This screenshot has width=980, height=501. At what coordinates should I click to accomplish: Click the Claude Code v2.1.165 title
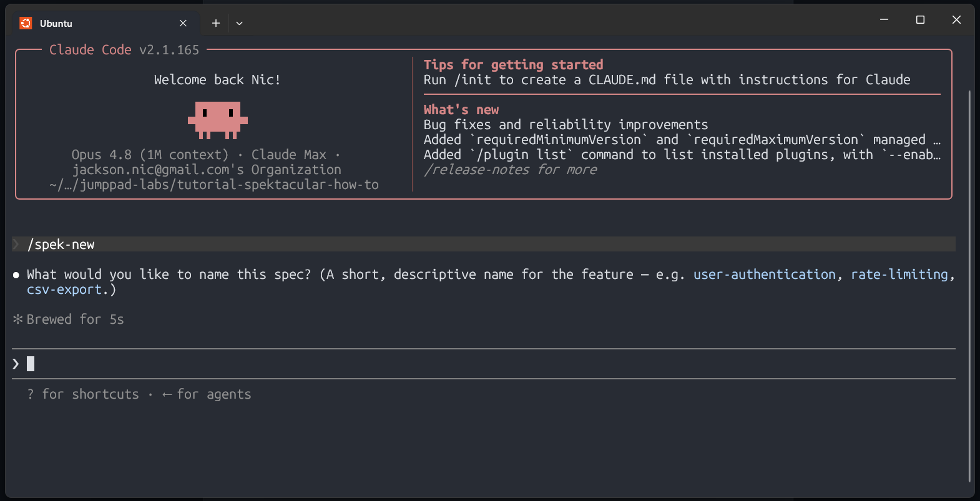click(124, 50)
